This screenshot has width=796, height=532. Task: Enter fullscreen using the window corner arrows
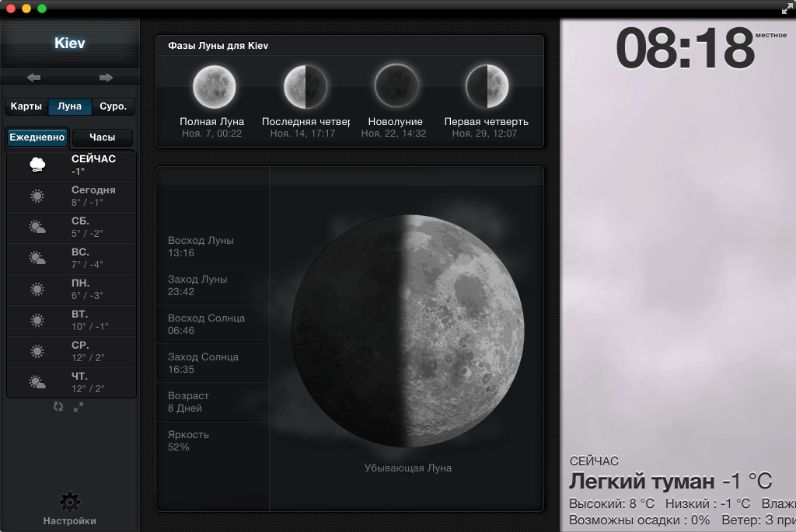pos(787,8)
